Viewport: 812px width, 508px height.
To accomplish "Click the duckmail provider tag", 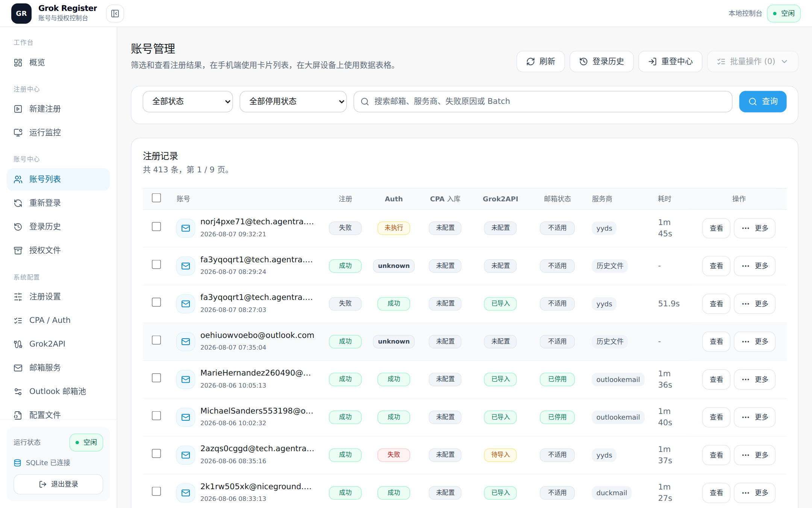I will coord(612,493).
